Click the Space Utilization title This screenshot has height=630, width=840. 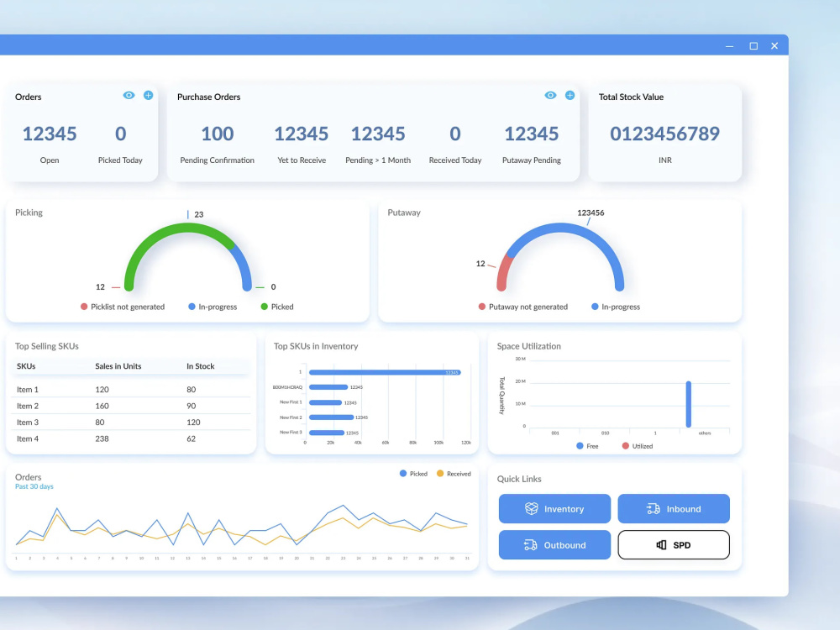coord(528,346)
